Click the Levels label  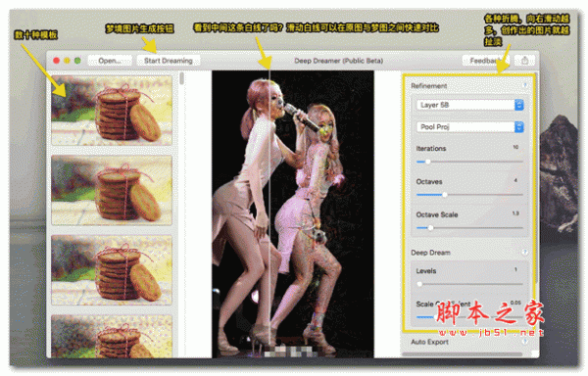(x=426, y=271)
